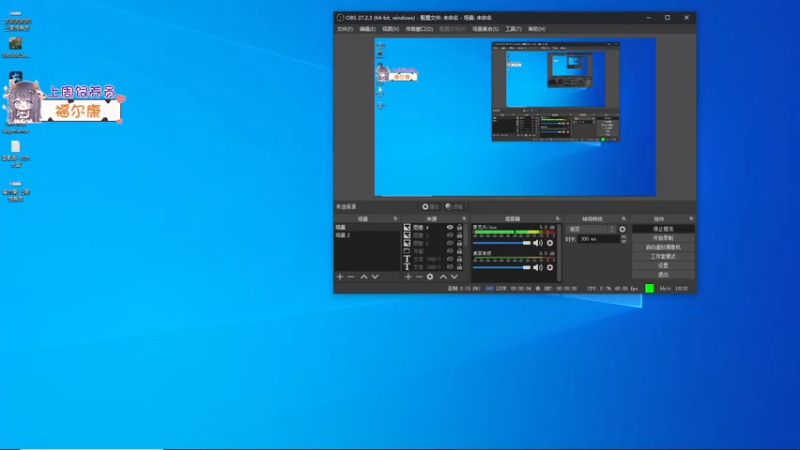Add a new source with the plus icon
This screenshot has height=450, width=800.
[408, 277]
